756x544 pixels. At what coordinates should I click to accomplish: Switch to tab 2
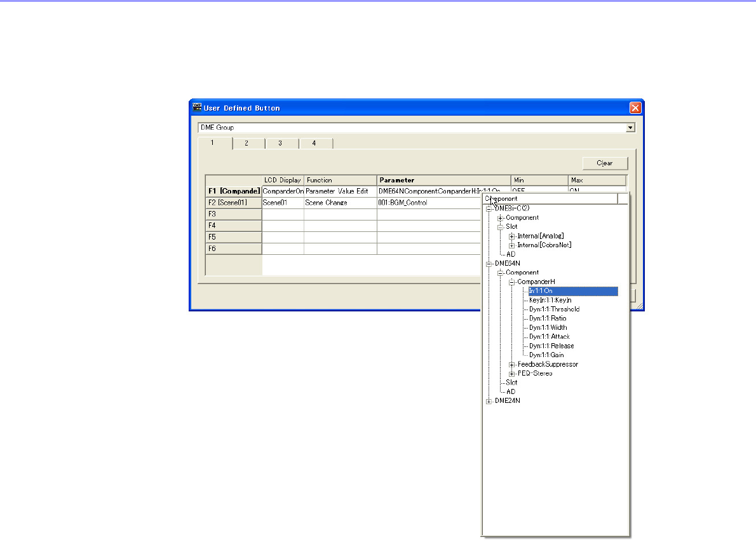pyautogui.click(x=248, y=143)
